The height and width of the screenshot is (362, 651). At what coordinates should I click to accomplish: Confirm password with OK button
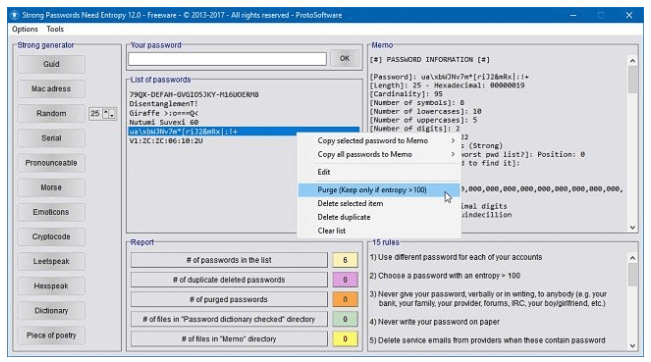pos(345,59)
